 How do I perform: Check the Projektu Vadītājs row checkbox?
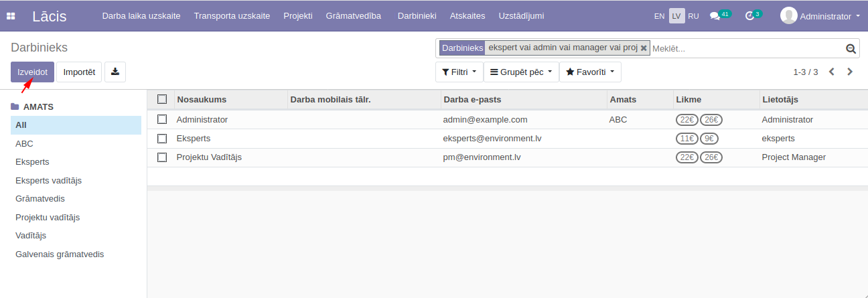162,157
